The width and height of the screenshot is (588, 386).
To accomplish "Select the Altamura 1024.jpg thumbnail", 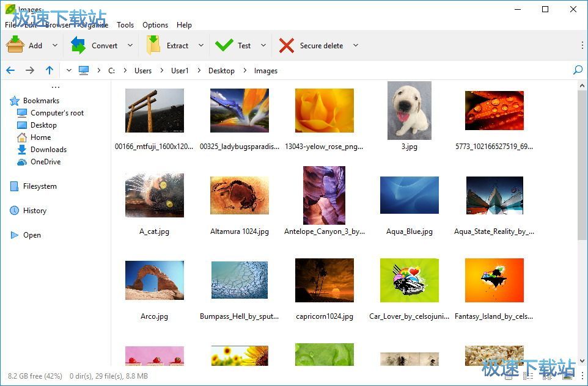I will click(240, 195).
